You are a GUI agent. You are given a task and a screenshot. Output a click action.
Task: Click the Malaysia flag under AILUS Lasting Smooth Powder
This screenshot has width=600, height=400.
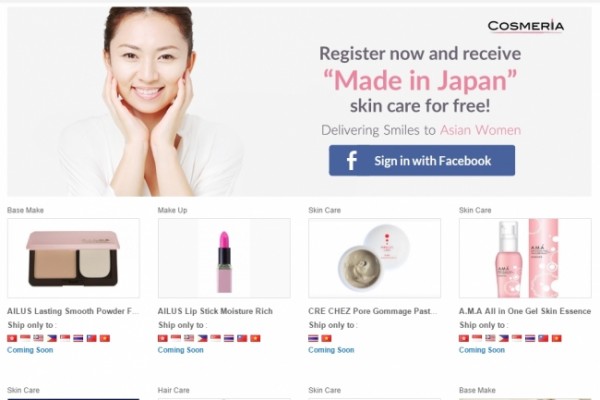click(38, 338)
